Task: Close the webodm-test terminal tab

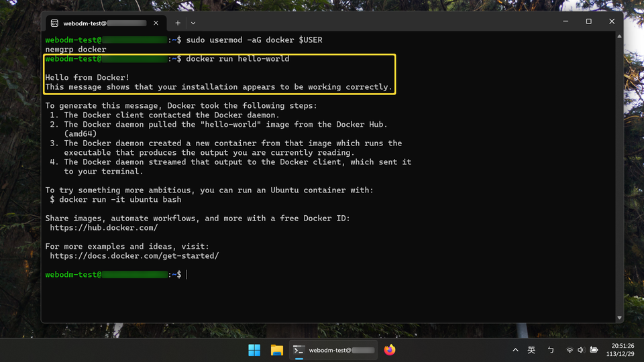Action: (x=156, y=23)
